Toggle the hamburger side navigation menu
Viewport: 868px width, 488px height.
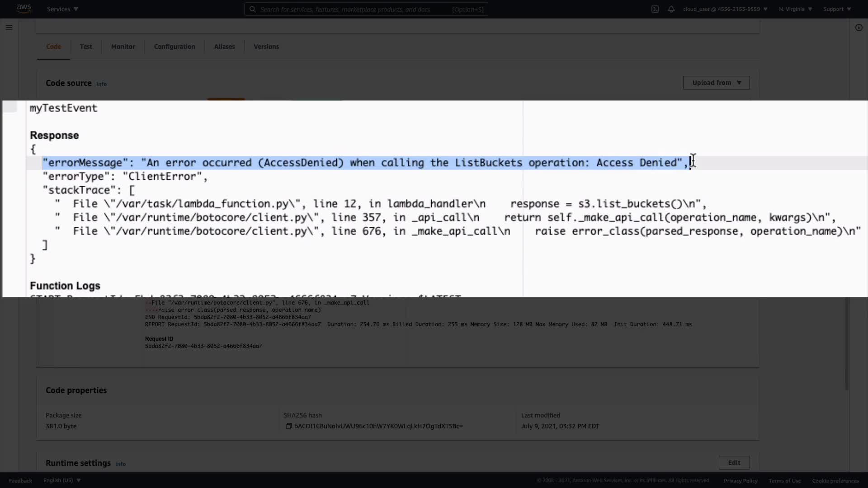click(9, 28)
